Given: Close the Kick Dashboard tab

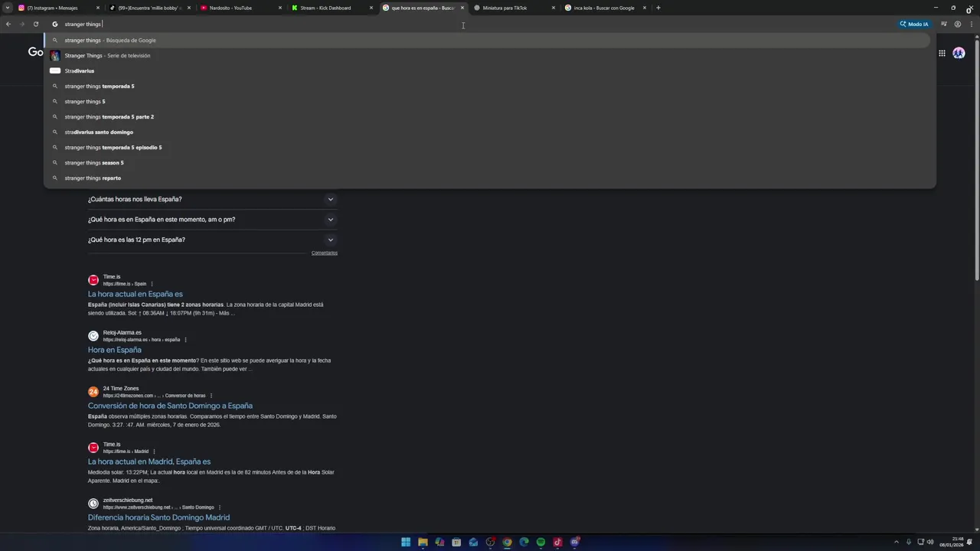Looking at the screenshot, I should pos(371,8).
